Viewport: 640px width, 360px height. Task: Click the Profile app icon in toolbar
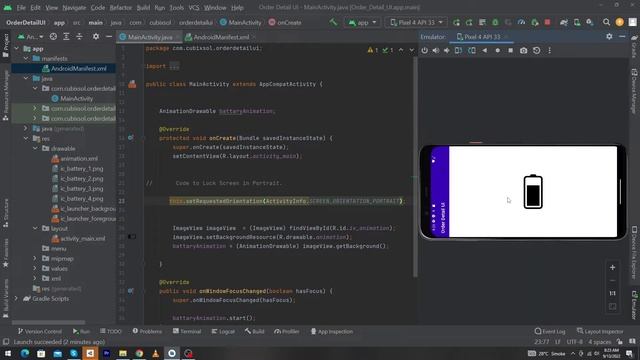point(521,22)
